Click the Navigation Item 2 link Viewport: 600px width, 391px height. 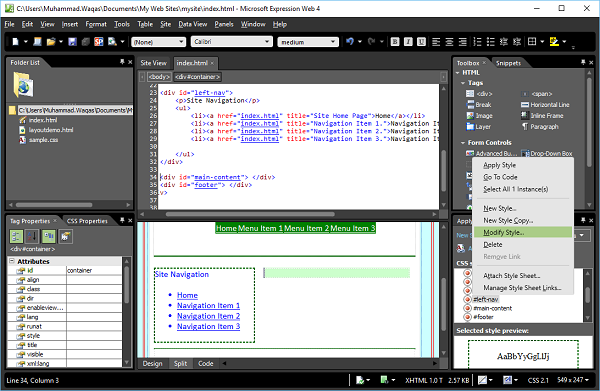209,316
